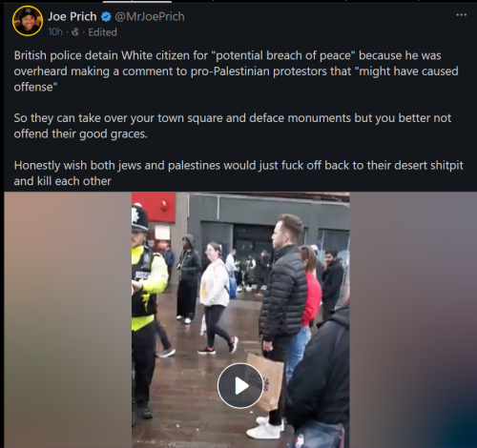View edit history via Edited label
Image resolution: width=477 pixels, height=448 pixels.
tap(102, 32)
